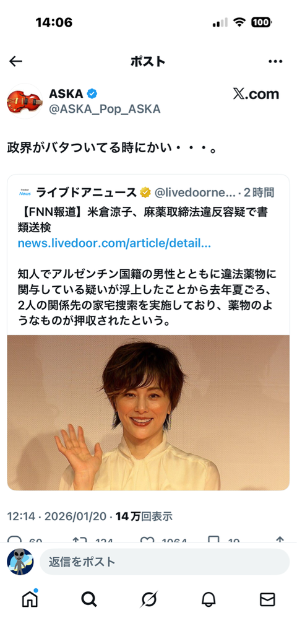The width and height of the screenshot is (297, 644).
Task: Open the Notifications bell tab
Action: (x=209, y=599)
